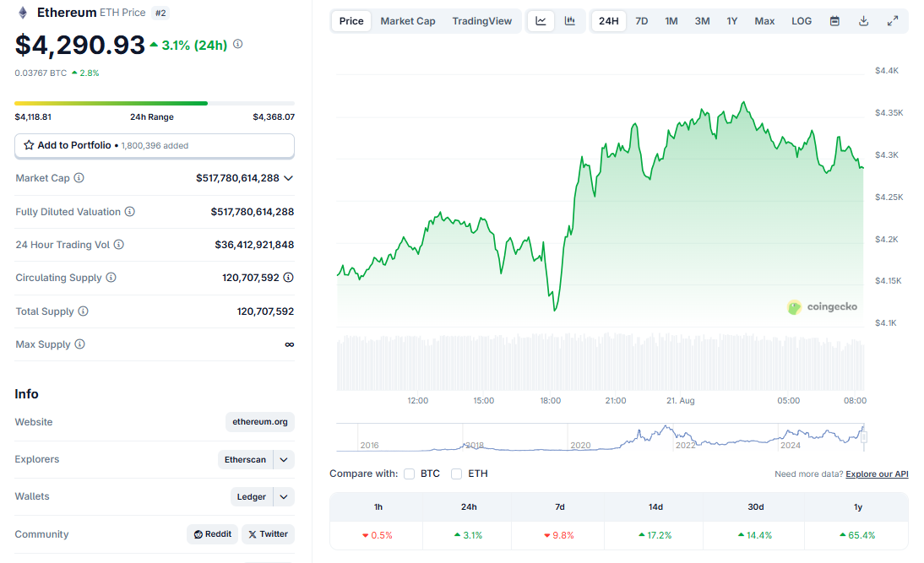The image size is (924, 563).
Task: Click the 14d value 17.2%
Action: click(x=655, y=535)
